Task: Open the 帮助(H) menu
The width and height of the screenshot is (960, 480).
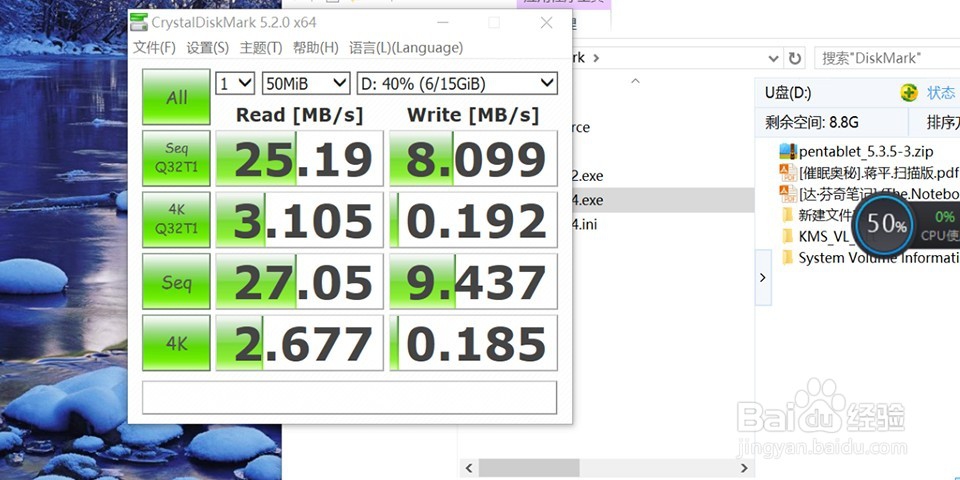Action: click(315, 48)
